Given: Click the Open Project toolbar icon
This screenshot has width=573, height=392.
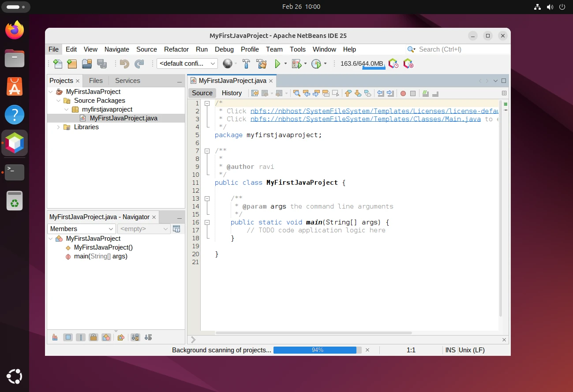Looking at the screenshot, I should [87, 64].
